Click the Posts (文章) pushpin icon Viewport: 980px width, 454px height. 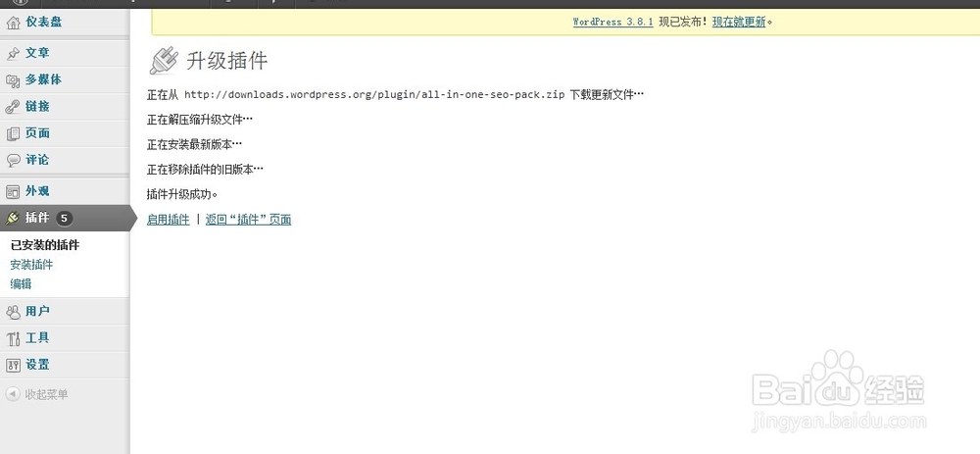(x=13, y=54)
